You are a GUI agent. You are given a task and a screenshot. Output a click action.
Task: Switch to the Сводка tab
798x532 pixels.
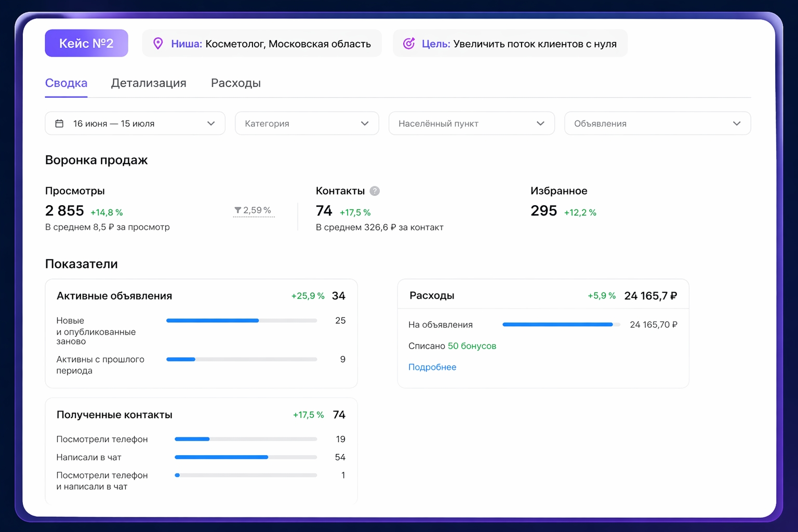[x=66, y=83]
